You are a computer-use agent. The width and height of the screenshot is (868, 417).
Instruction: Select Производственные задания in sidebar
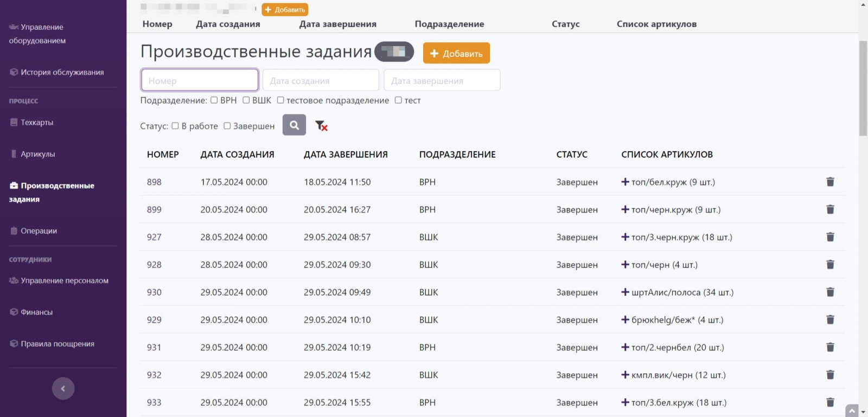click(x=52, y=193)
